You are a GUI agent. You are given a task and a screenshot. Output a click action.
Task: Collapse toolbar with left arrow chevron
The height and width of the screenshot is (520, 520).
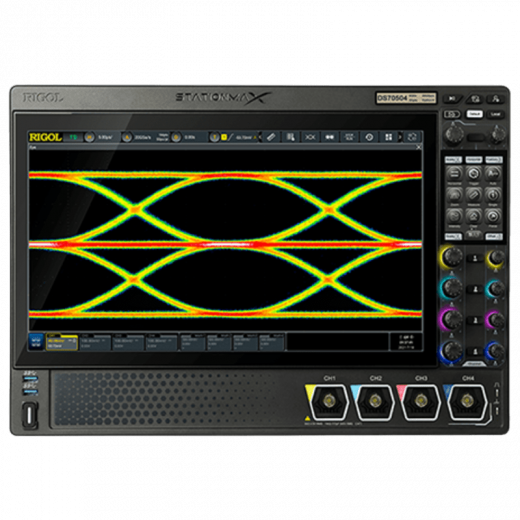[260, 137]
